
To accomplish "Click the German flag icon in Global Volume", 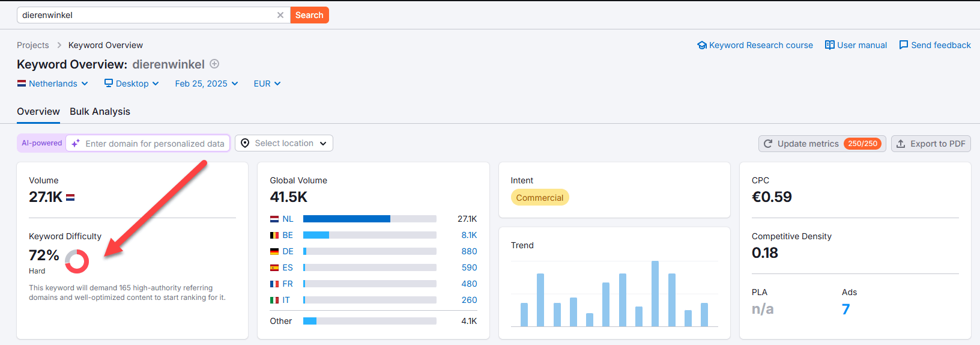I will click(274, 251).
